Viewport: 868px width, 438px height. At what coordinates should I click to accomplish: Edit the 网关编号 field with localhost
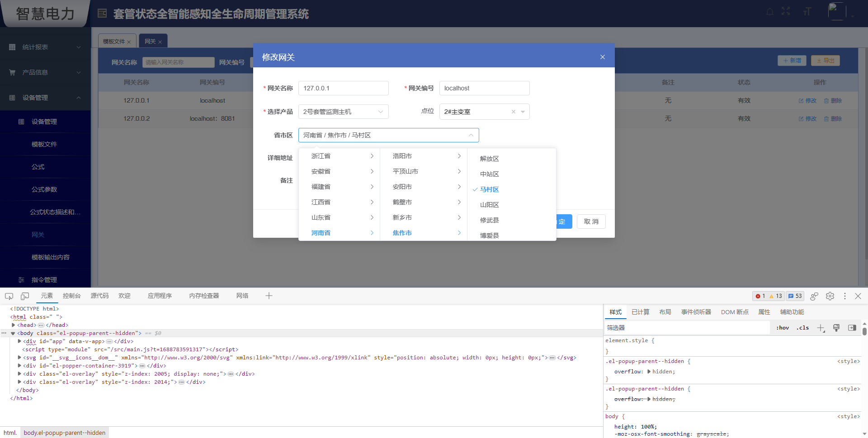click(x=485, y=88)
